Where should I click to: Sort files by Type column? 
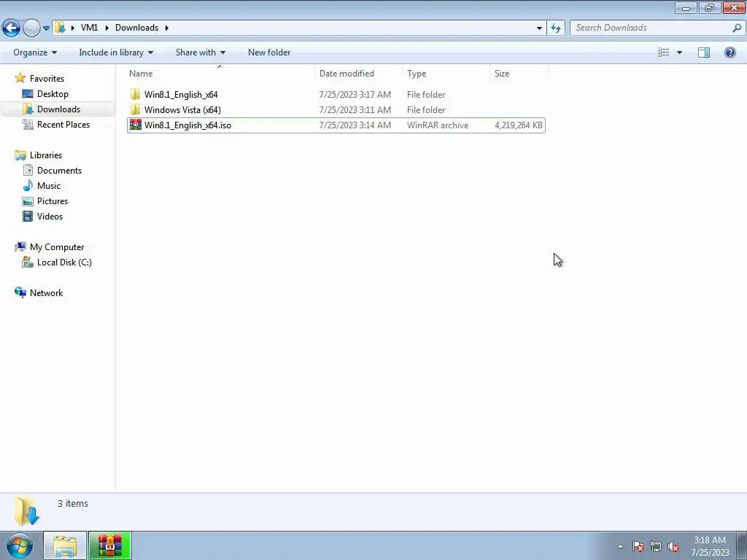point(446,74)
